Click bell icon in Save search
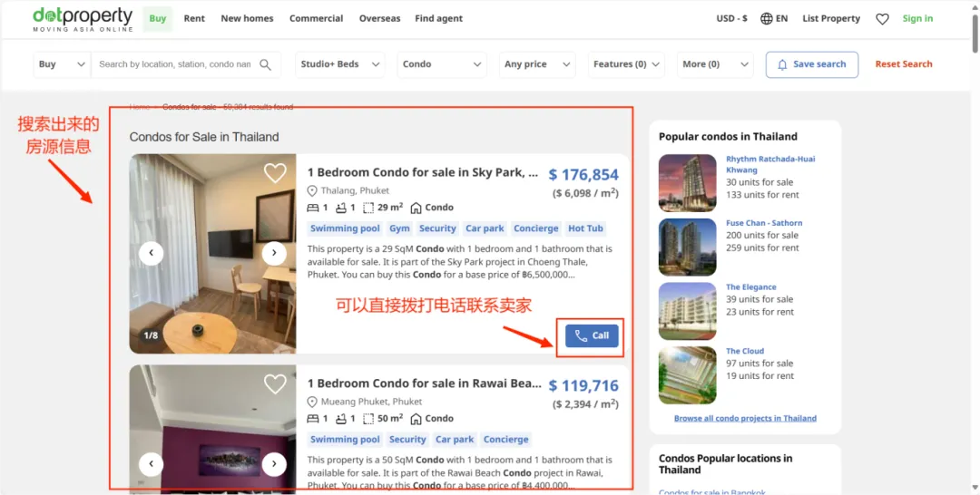 tap(782, 64)
